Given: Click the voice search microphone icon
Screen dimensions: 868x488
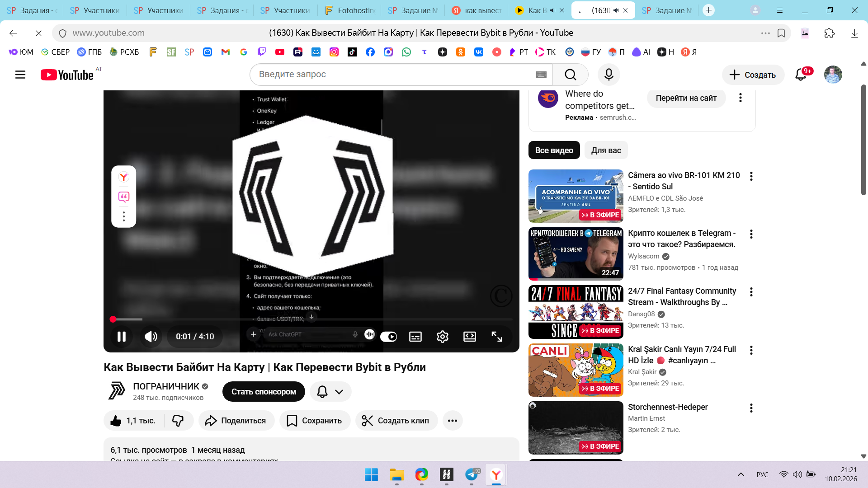Looking at the screenshot, I should click(609, 75).
